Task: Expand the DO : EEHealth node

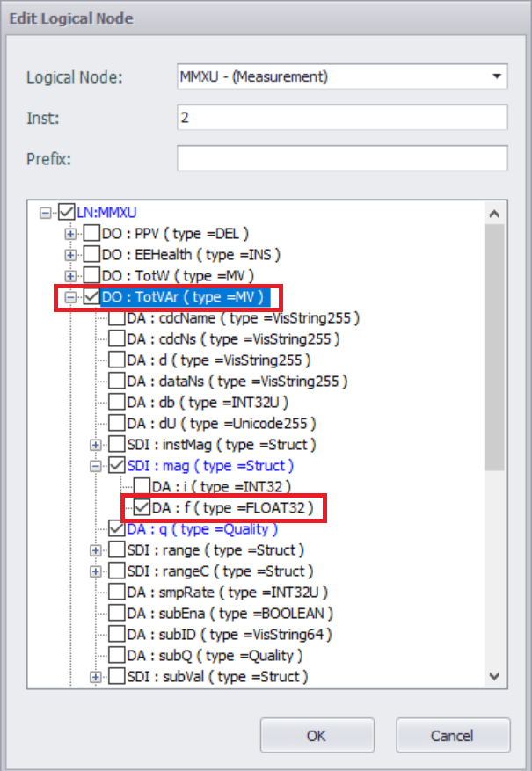Action: pyautogui.click(x=71, y=255)
